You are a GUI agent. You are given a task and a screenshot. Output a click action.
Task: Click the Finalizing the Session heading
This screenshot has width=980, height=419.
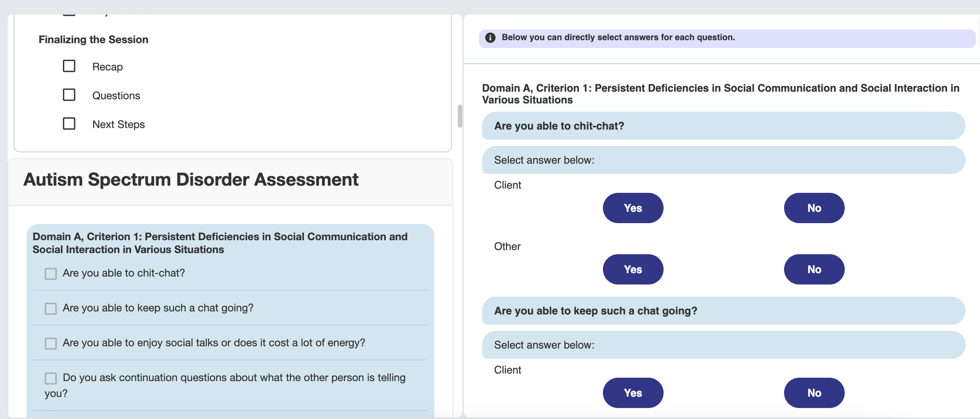pos(93,39)
